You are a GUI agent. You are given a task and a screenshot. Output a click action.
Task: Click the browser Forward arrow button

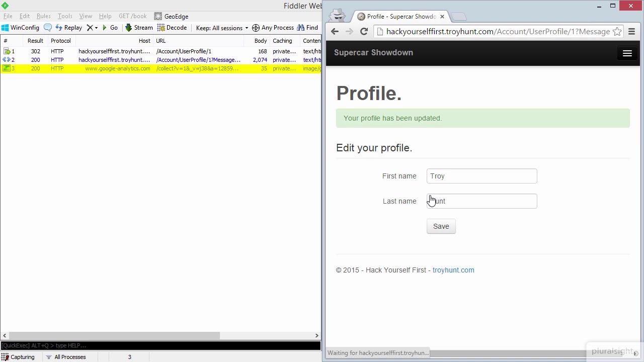tap(349, 31)
